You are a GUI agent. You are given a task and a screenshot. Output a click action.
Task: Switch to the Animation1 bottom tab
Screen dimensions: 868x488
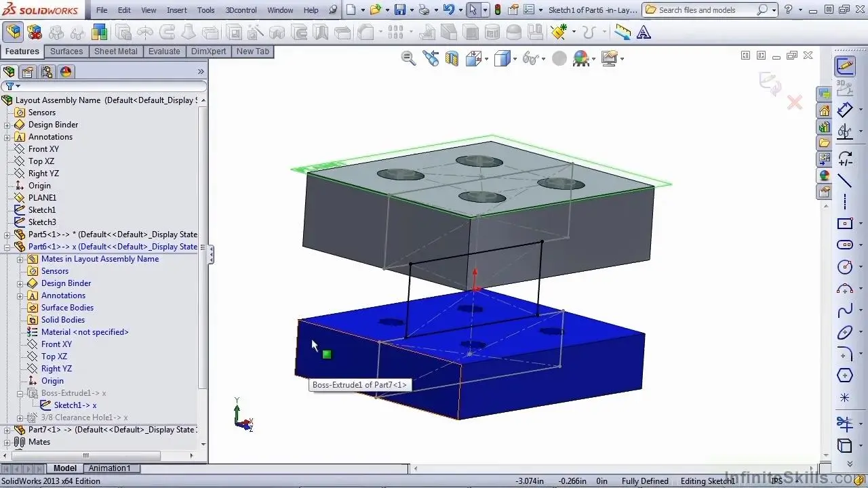(109, 468)
